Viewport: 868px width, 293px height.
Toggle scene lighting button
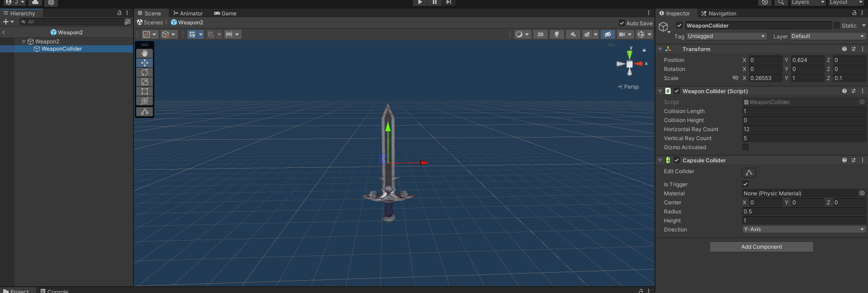557,34
